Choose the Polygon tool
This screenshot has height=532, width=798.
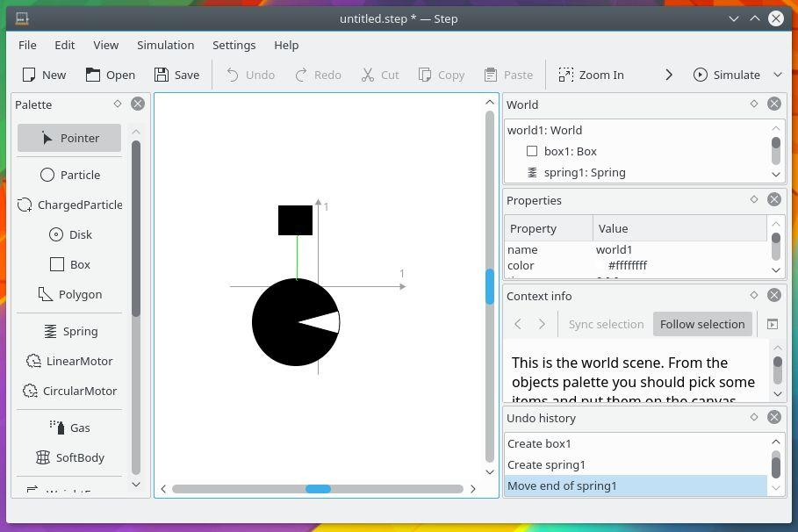pos(69,294)
